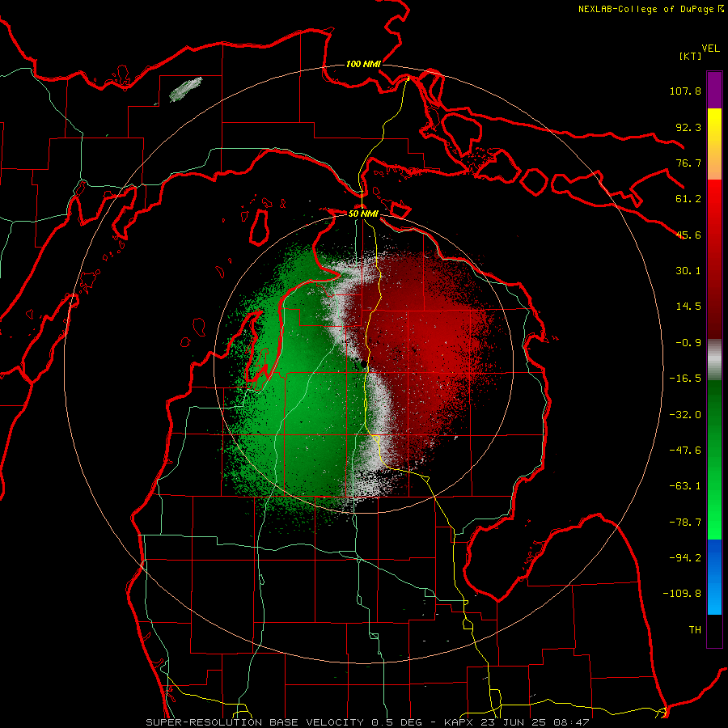Viewport: 728px width, 728px height.
Task: Select the -94.2 velocity scale value
Action: point(685,557)
